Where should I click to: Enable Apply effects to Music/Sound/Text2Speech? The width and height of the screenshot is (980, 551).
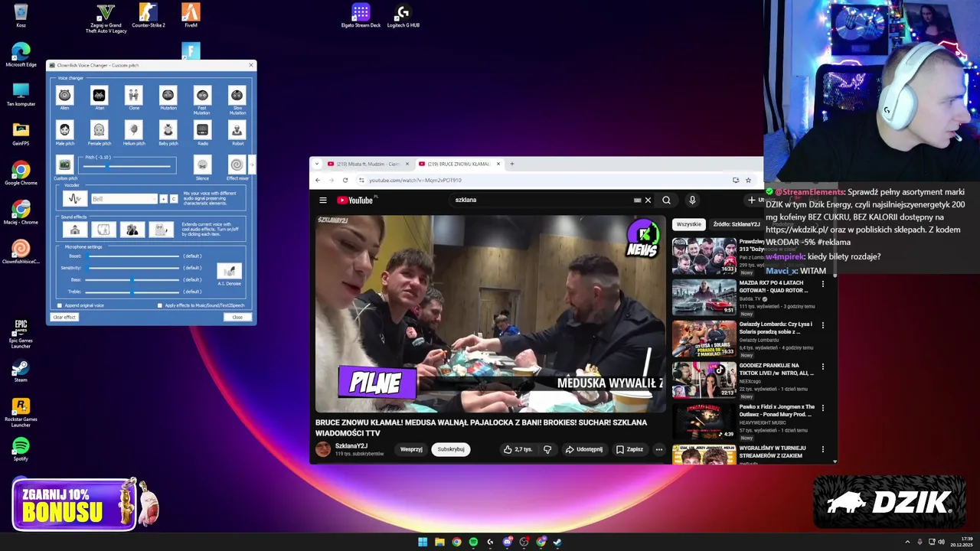[x=160, y=305]
